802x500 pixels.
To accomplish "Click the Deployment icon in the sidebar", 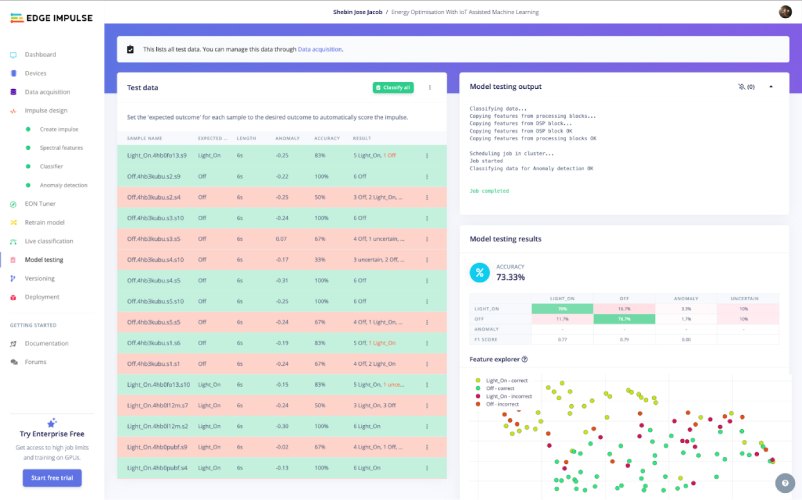I will (x=13, y=297).
